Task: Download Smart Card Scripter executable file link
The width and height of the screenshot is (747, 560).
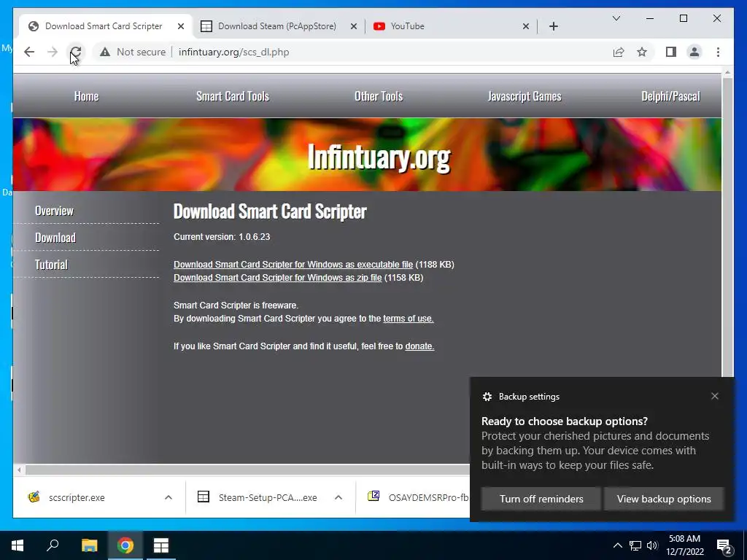Action: [293, 264]
